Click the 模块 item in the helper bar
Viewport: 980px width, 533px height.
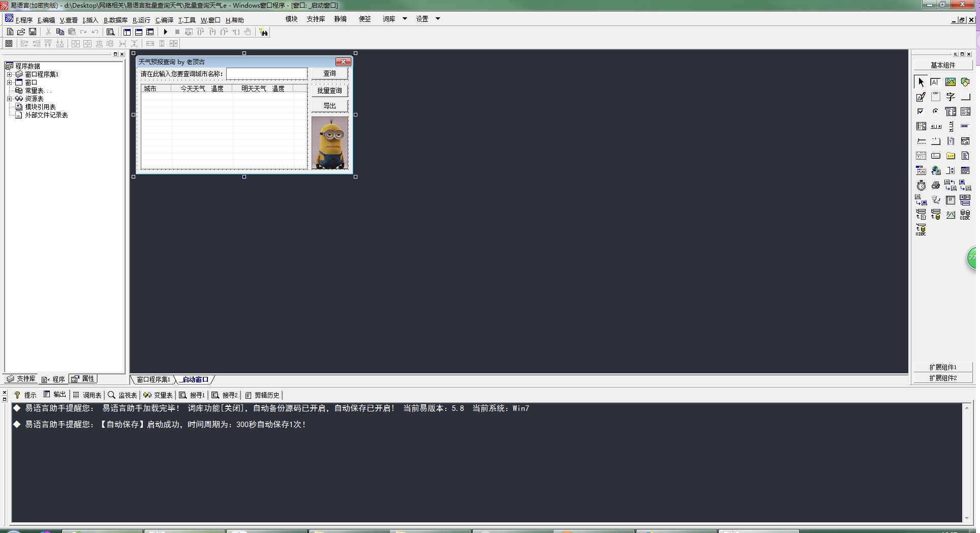[291, 19]
